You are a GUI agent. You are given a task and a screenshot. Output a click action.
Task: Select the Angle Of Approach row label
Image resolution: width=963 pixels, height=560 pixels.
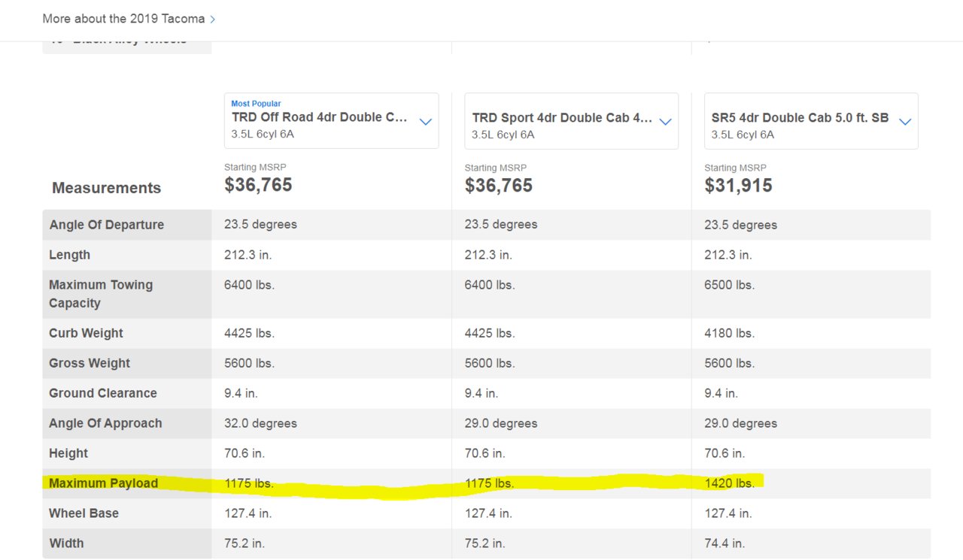click(105, 423)
